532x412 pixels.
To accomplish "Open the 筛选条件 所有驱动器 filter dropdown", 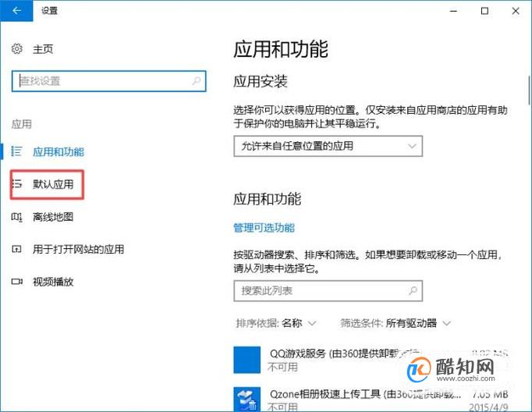I will (x=395, y=323).
